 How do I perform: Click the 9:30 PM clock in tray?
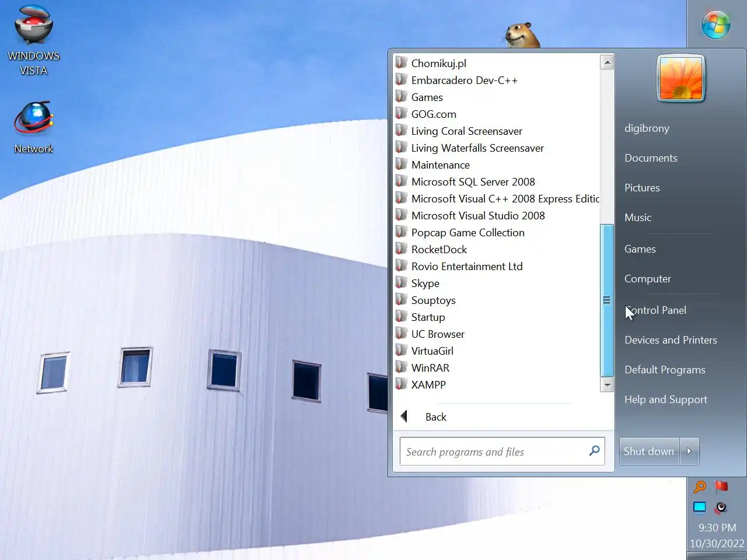[x=717, y=527]
